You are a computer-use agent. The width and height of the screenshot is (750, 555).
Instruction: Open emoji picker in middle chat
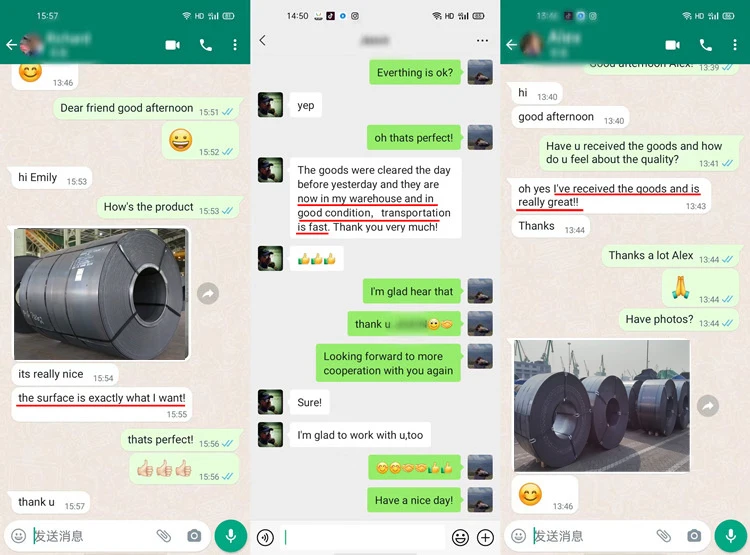click(460, 538)
